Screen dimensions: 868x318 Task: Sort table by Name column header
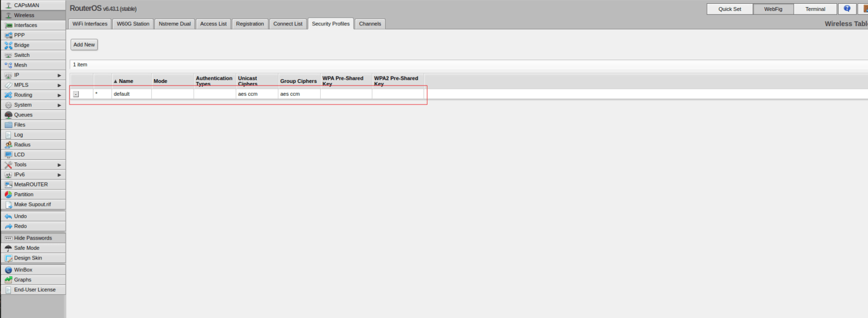pos(131,81)
